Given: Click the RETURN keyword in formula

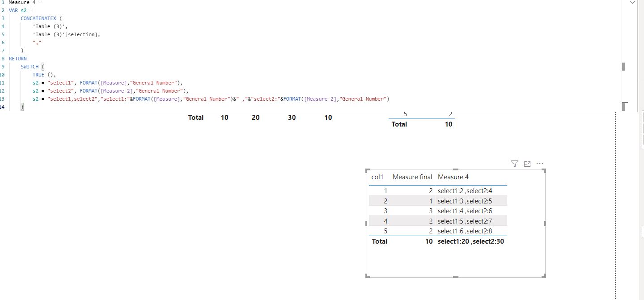Looking at the screenshot, I should tap(17, 59).
